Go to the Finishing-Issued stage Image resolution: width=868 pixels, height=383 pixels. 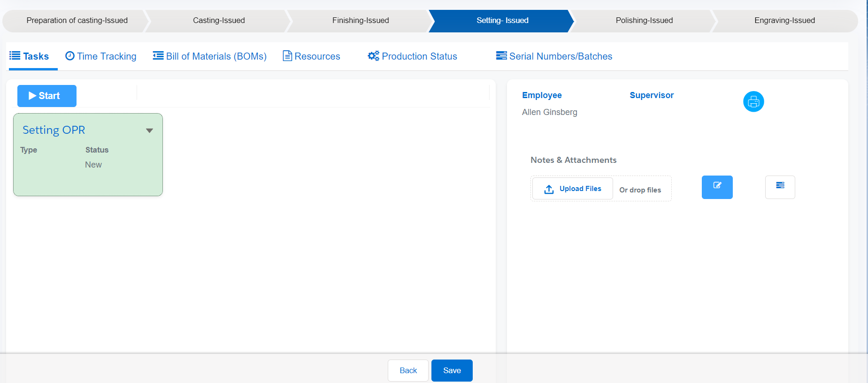[x=361, y=21]
